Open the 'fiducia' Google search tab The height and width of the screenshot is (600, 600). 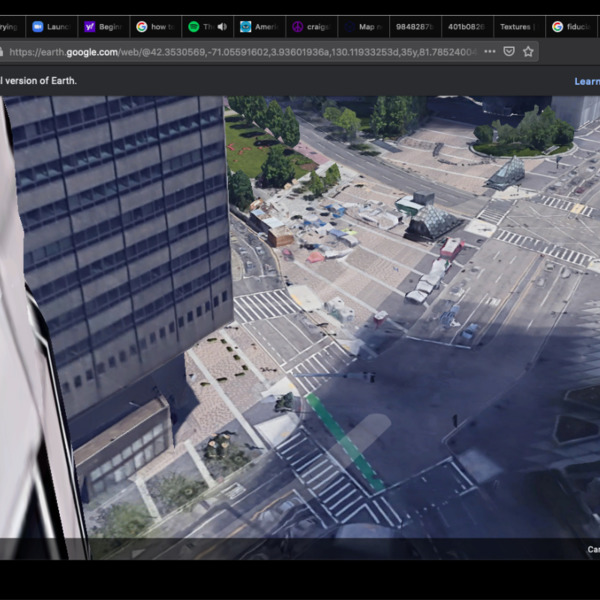(571, 27)
